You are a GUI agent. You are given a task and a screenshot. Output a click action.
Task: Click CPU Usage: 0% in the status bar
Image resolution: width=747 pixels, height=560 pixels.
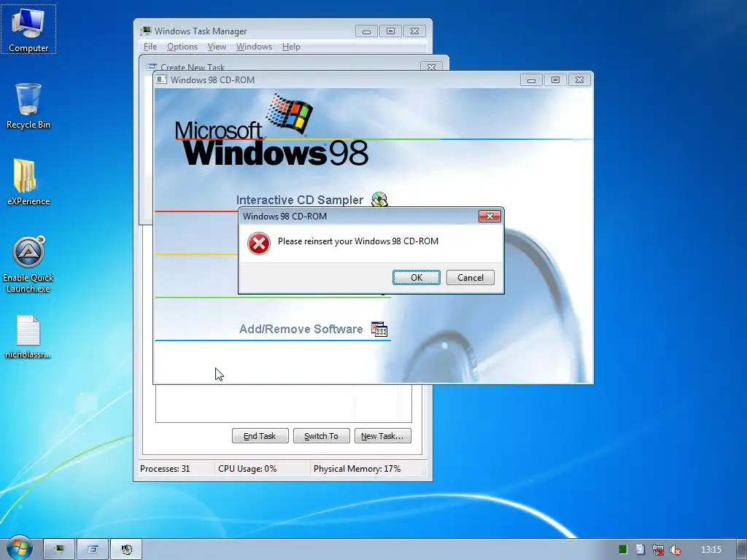(x=247, y=469)
